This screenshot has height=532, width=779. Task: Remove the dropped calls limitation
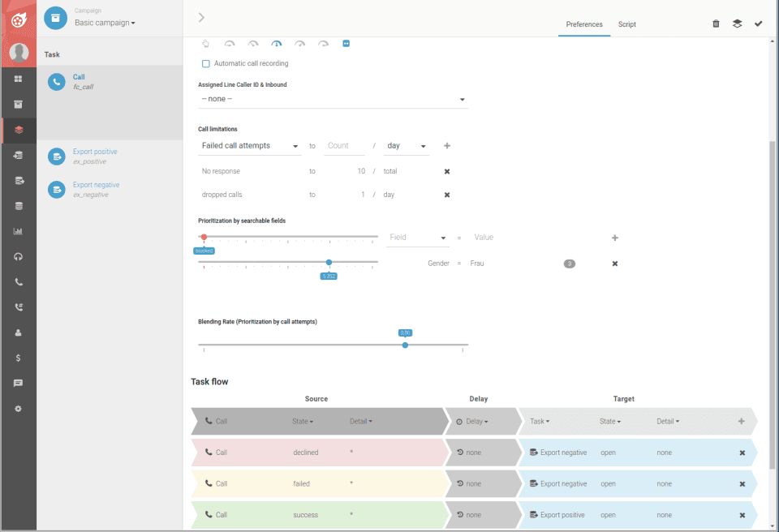447,195
